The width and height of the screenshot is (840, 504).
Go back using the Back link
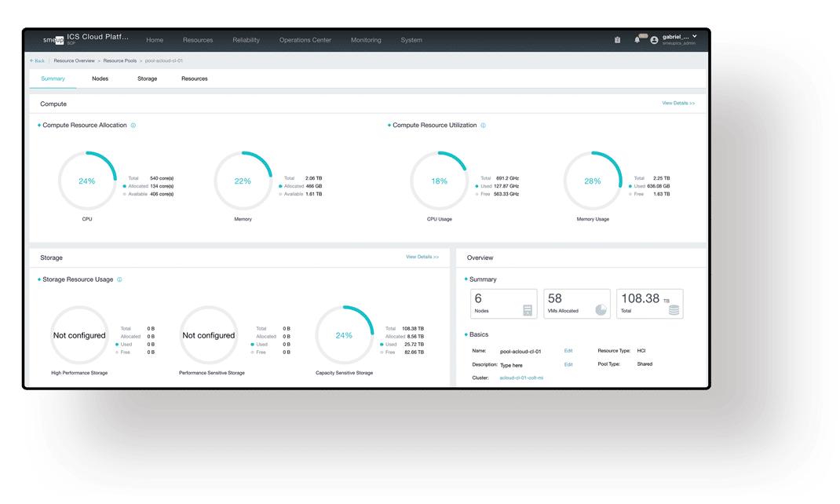click(38, 60)
